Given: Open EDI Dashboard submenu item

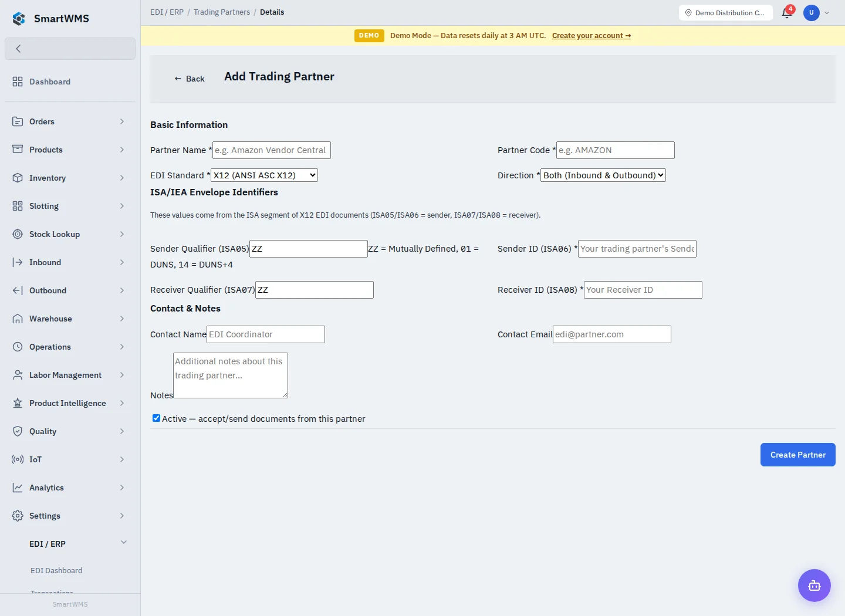Looking at the screenshot, I should coord(56,570).
